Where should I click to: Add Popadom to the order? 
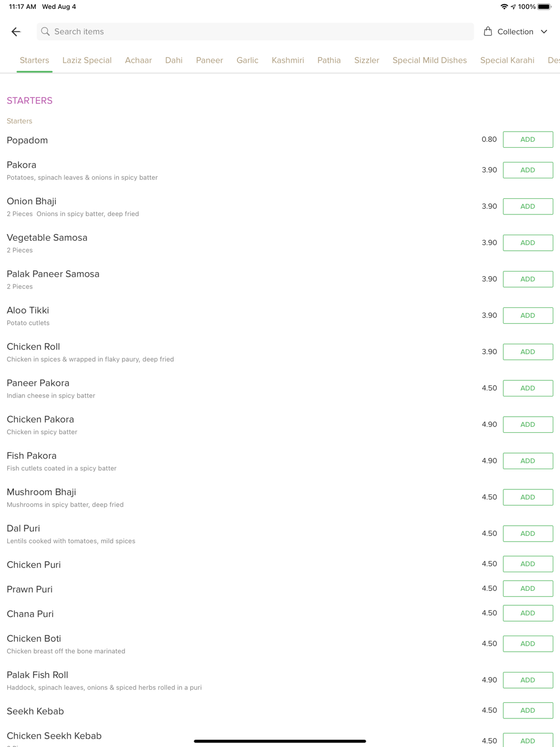[528, 139]
